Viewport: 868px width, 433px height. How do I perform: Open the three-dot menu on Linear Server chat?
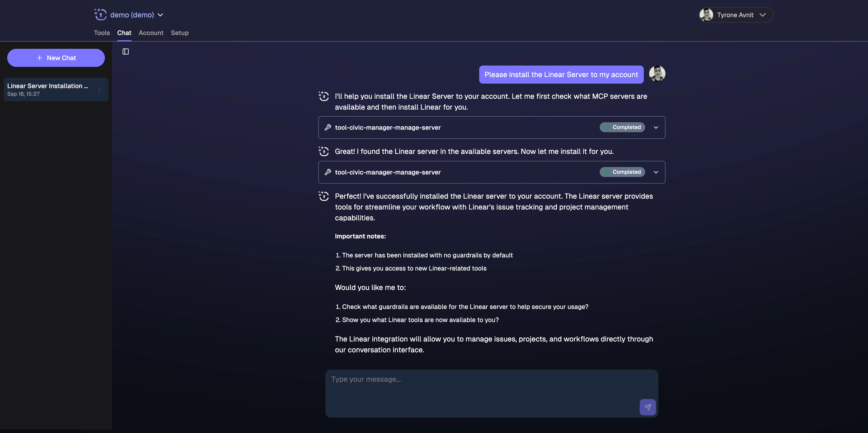(x=99, y=89)
